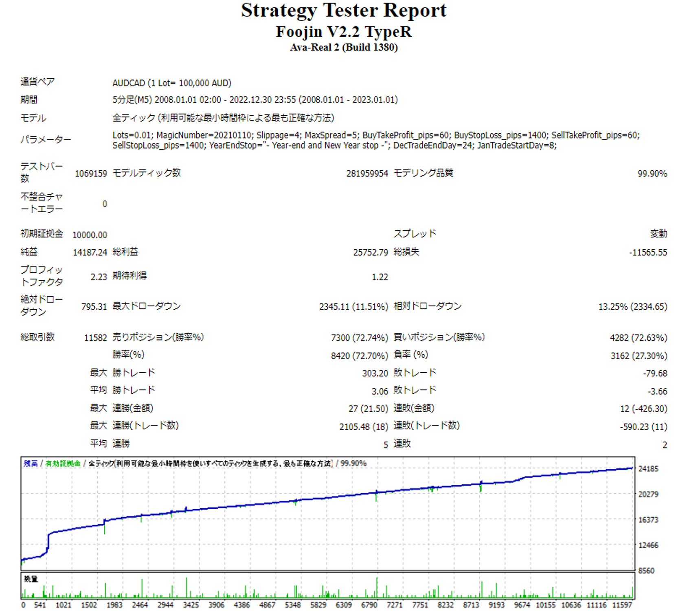Click long positions 4282 (72.63%) value
This screenshot has width=700, height=611.
point(638,338)
